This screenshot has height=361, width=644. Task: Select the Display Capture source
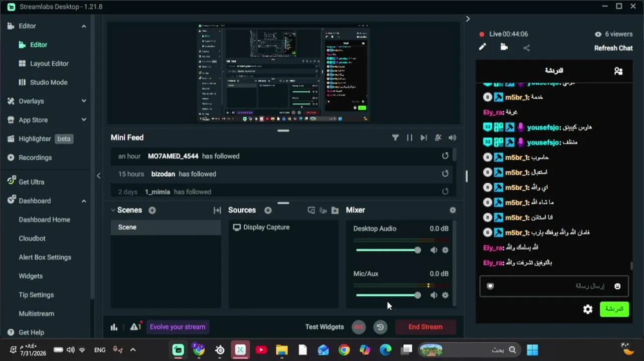click(284, 227)
